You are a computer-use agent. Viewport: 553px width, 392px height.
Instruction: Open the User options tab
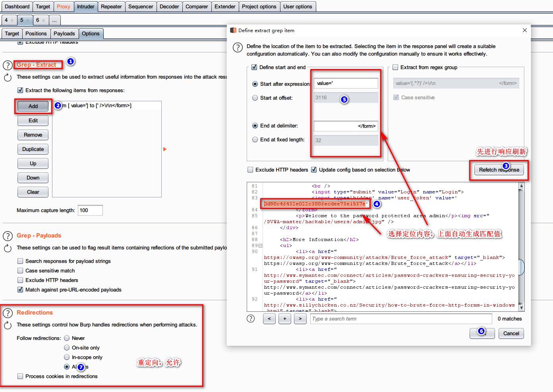(298, 6)
